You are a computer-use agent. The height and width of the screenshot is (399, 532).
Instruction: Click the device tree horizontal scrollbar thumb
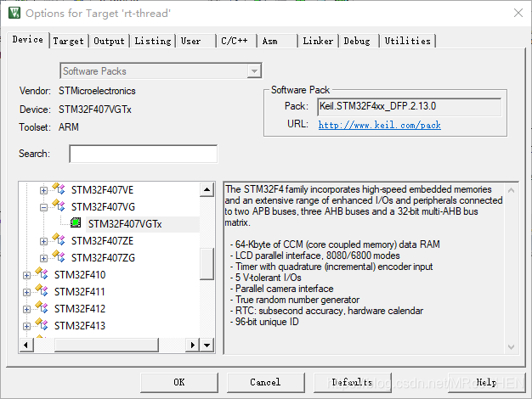click(x=106, y=346)
